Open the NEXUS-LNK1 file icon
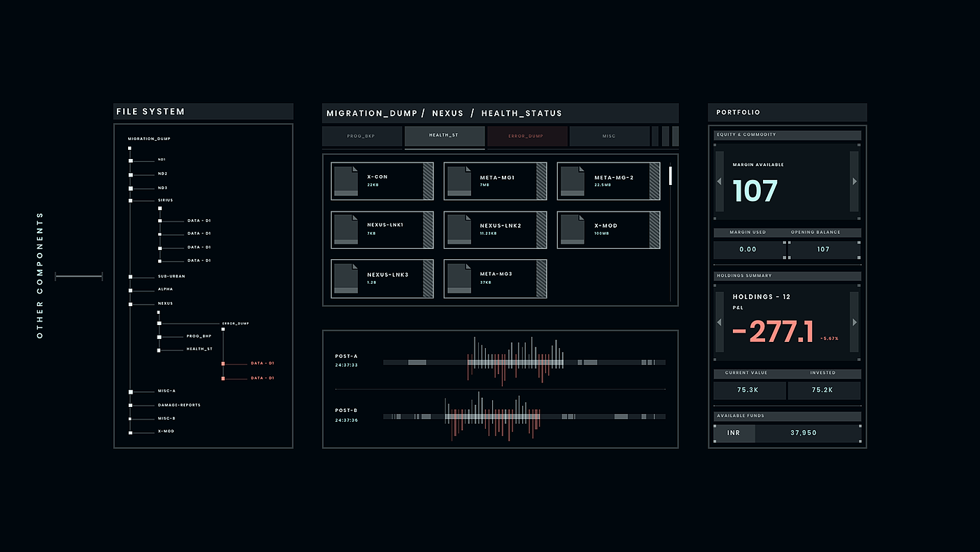The height and width of the screenshot is (552, 980). click(x=345, y=230)
